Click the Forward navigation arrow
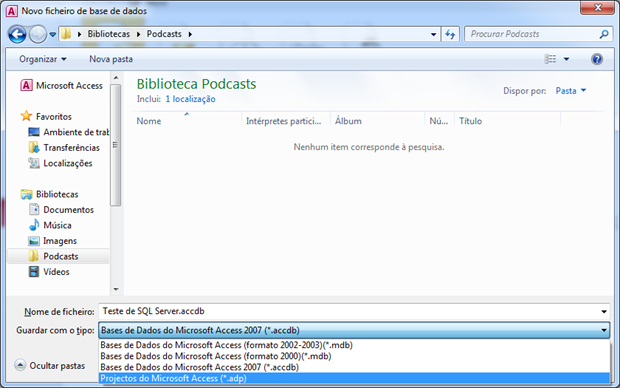620x388 pixels. click(x=38, y=34)
